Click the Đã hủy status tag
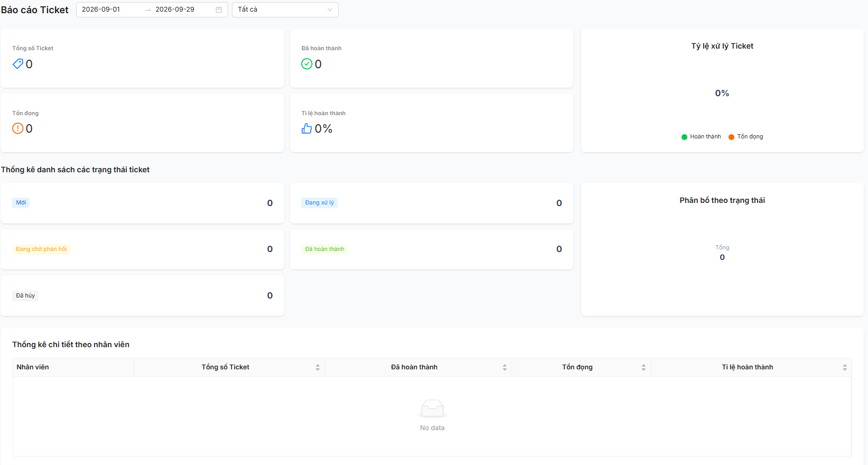This screenshot has height=465, width=868. click(x=25, y=296)
